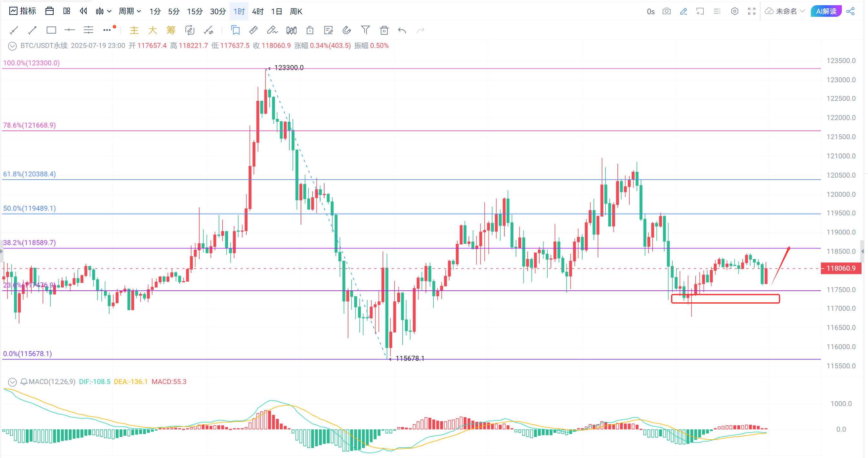868x458 pixels.
Task: Click the trendline swap icon
Action: (x=209, y=30)
